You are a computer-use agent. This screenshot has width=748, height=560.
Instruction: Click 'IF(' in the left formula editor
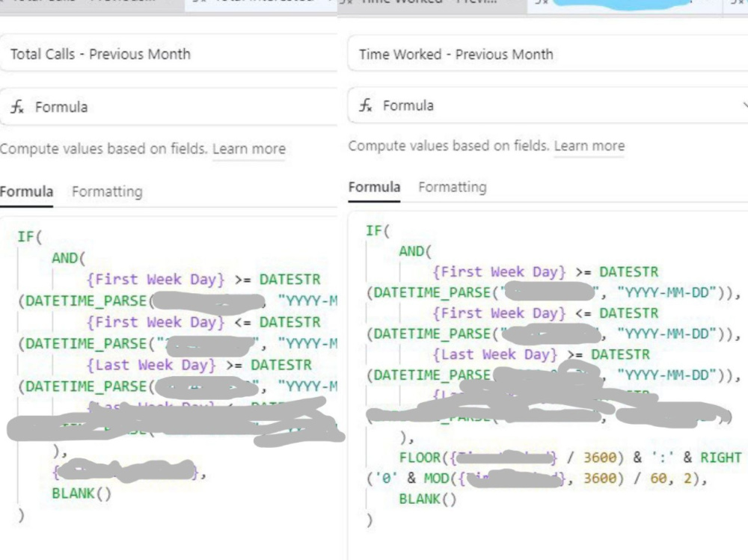[x=30, y=236]
